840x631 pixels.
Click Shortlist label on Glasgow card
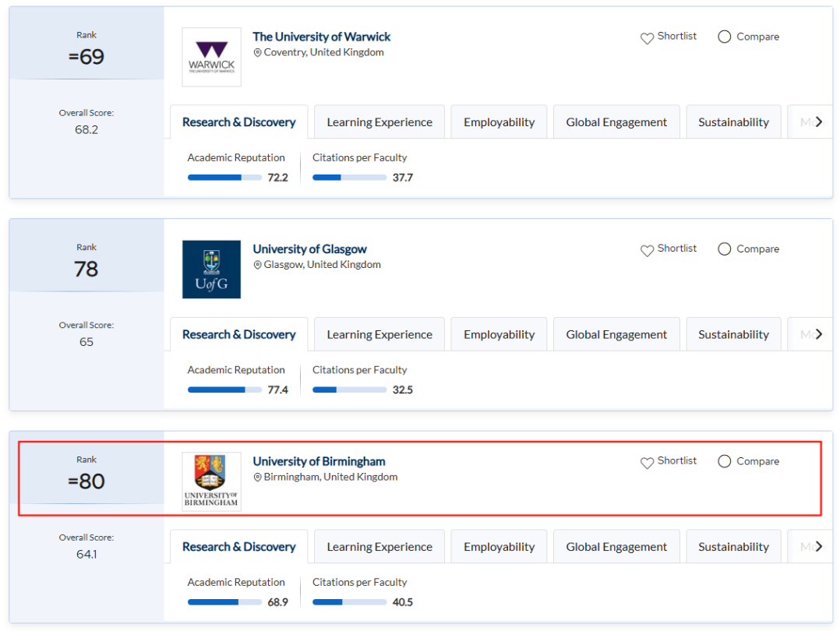(x=676, y=248)
